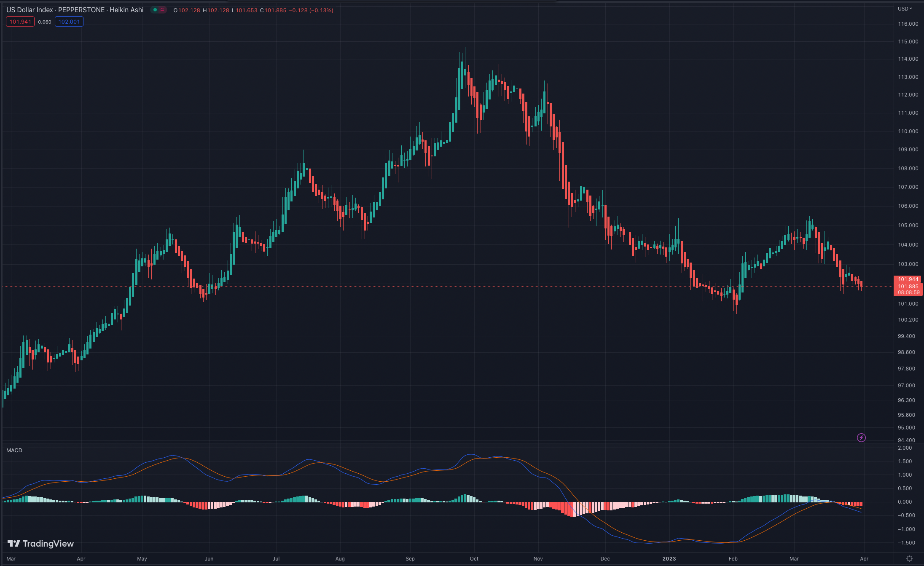The height and width of the screenshot is (566, 924).
Task: Click the 101.885 current price label
Action: click(908, 287)
